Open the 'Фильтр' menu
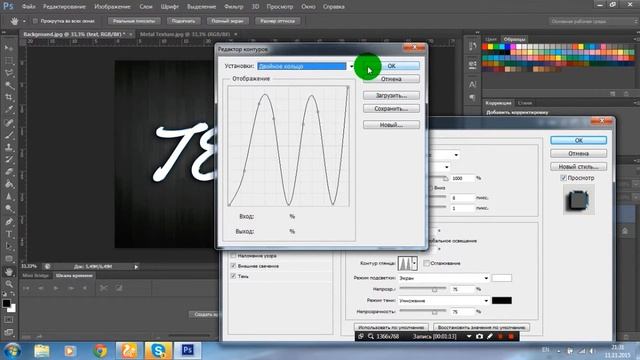This screenshot has width=640, height=360. 233,7
